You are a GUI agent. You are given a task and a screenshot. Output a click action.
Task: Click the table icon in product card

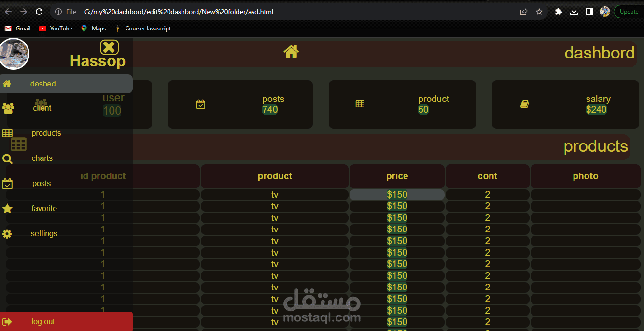pyautogui.click(x=360, y=104)
